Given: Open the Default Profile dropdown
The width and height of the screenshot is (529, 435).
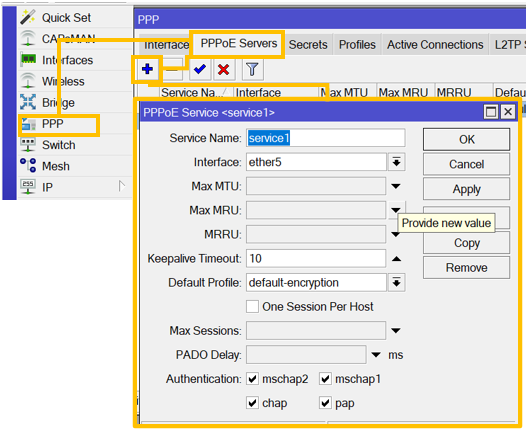Looking at the screenshot, I should (396, 282).
